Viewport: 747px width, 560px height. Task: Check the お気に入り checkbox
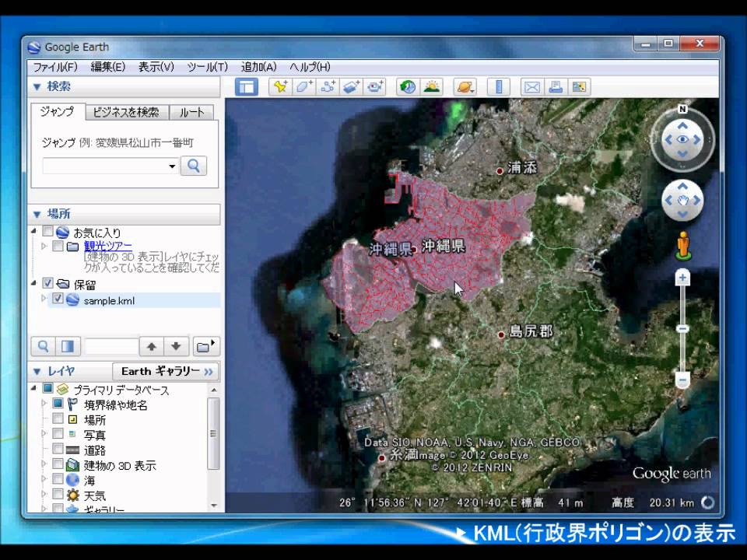[x=47, y=232]
